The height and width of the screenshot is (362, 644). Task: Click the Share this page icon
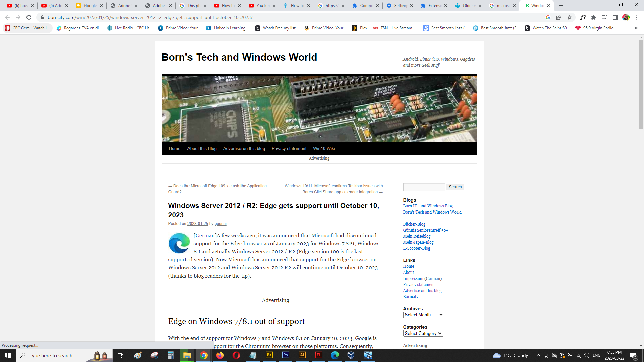[x=559, y=17]
